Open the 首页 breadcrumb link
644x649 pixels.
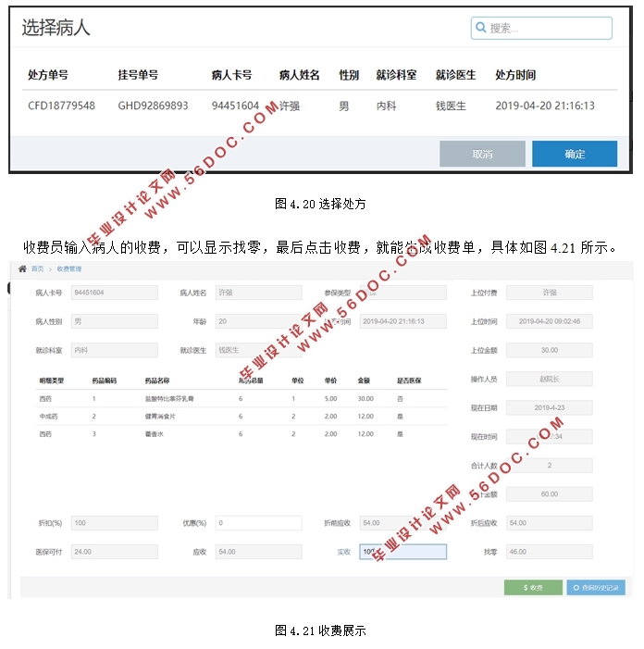[37, 268]
